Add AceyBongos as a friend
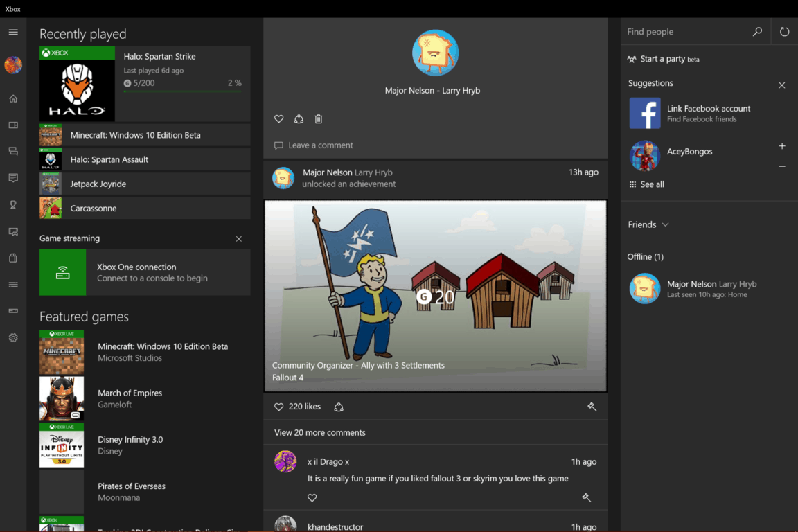Image resolution: width=798 pixels, height=532 pixels. coord(781,146)
